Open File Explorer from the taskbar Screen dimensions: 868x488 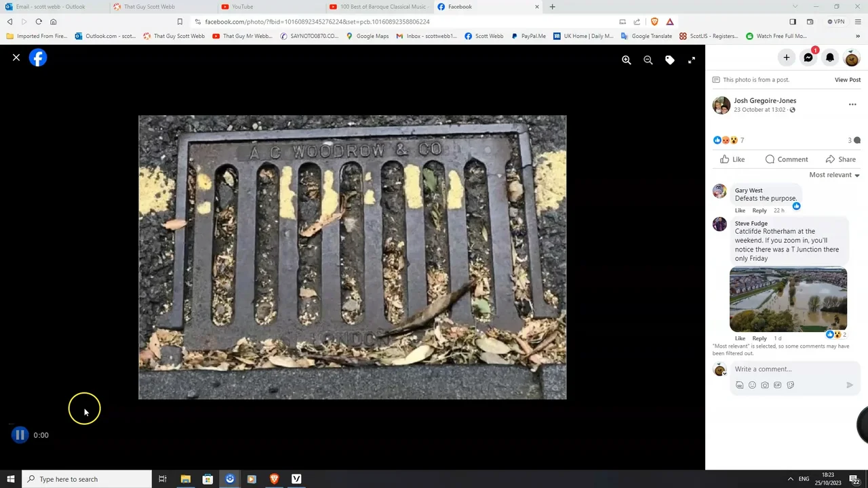(185, 479)
